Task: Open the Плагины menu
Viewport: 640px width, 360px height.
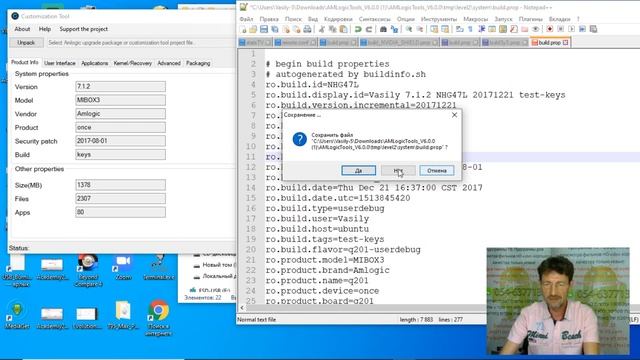Action: click(x=530, y=19)
